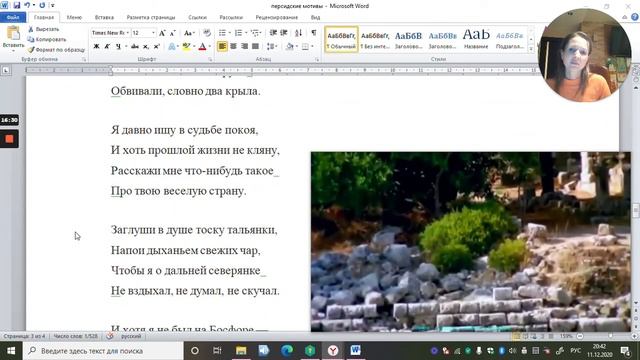Open the Рассылки ribbon tab

(x=231, y=18)
